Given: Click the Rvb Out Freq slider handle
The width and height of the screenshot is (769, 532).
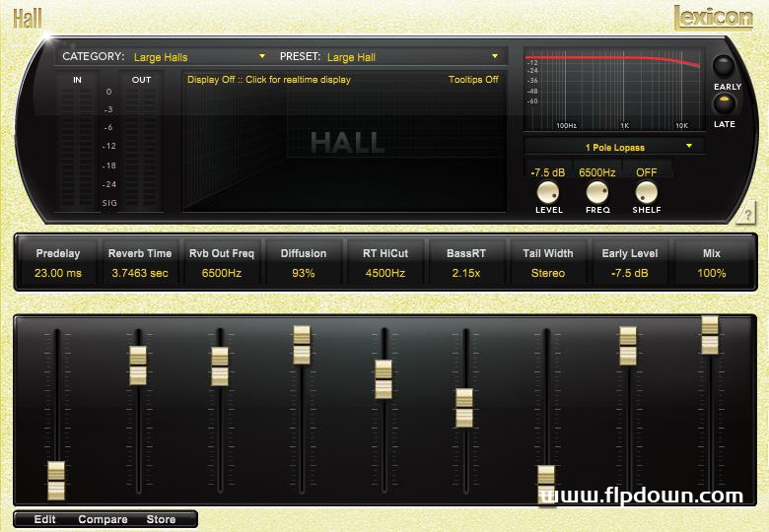Looking at the screenshot, I should [x=220, y=366].
